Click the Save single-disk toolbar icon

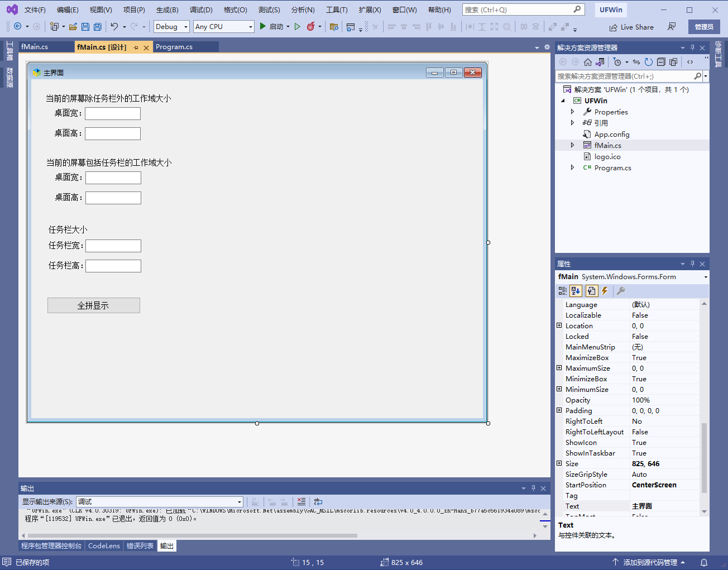click(85, 26)
